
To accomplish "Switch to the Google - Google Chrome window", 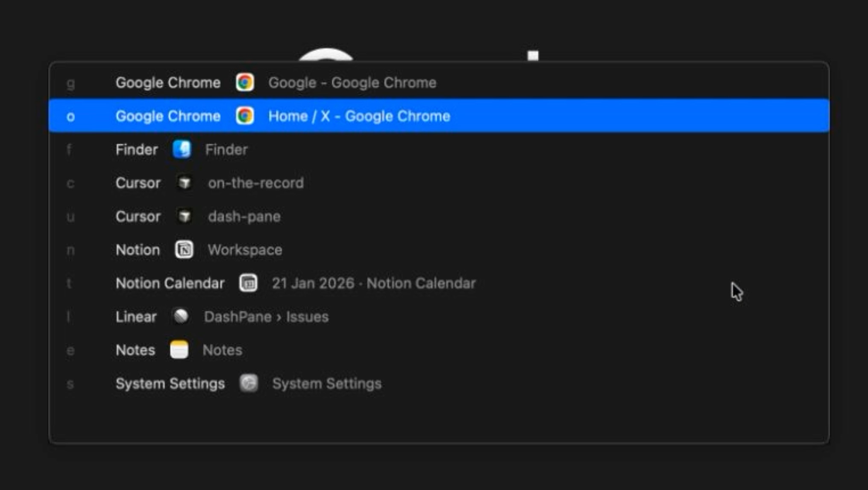I will 352,83.
